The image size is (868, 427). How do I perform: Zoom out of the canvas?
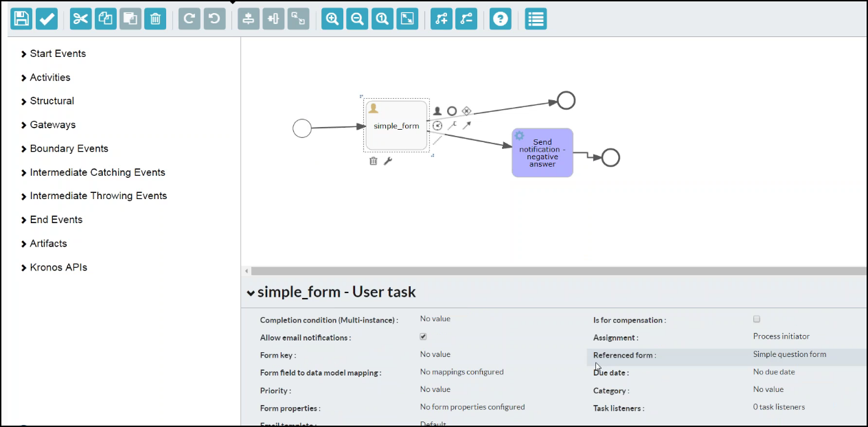[357, 19]
